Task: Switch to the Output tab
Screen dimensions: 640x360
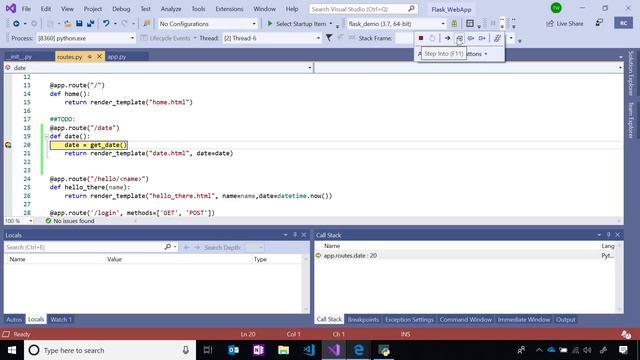Action: (565, 320)
